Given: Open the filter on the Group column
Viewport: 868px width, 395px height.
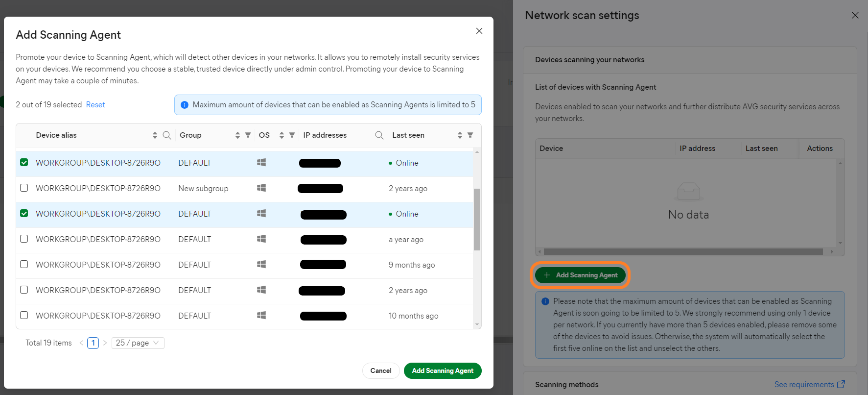Looking at the screenshot, I should pos(248,135).
